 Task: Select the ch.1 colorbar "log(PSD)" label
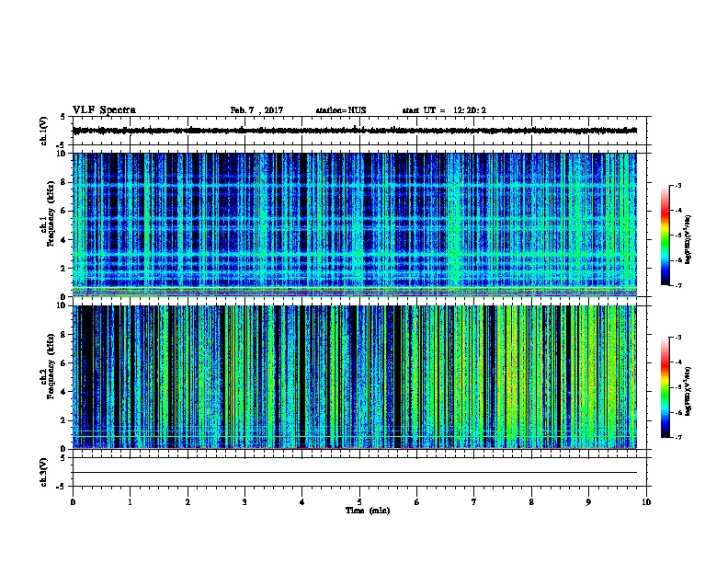[688, 239]
